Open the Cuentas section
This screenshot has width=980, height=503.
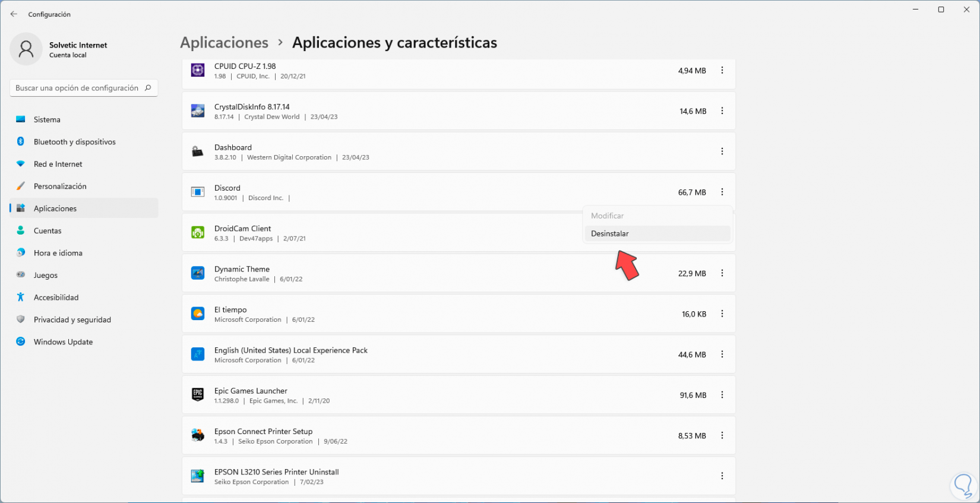48,231
